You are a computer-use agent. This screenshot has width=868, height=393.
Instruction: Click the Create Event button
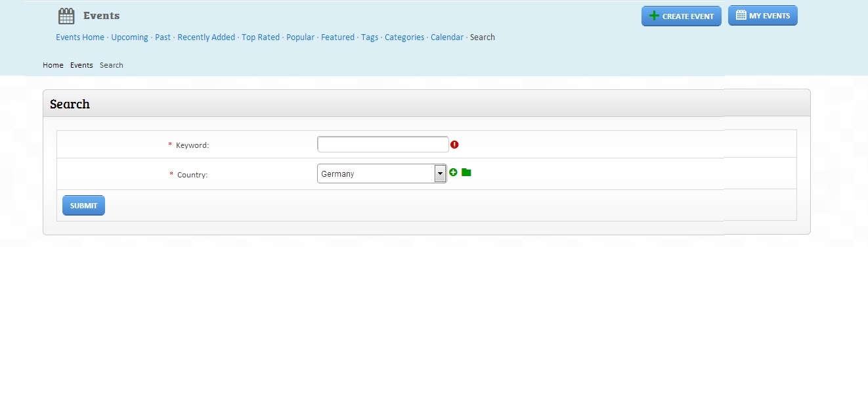coord(681,16)
